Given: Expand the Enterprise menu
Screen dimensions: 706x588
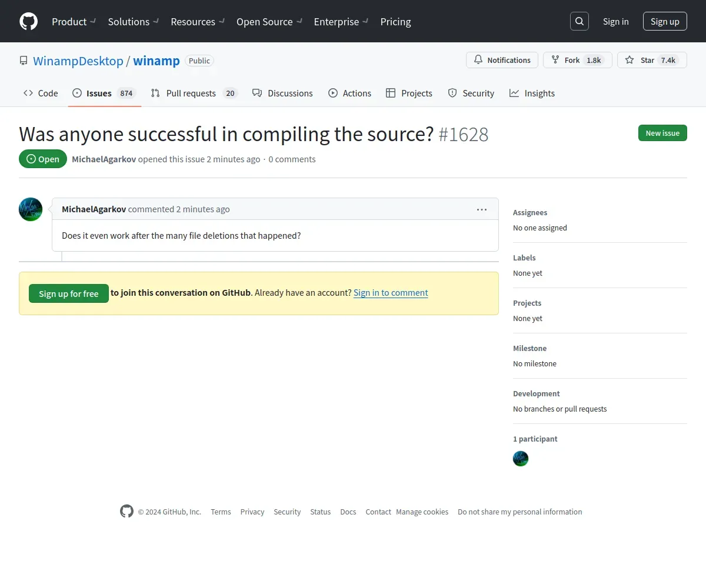Looking at the screenshot, I should 341,22.
